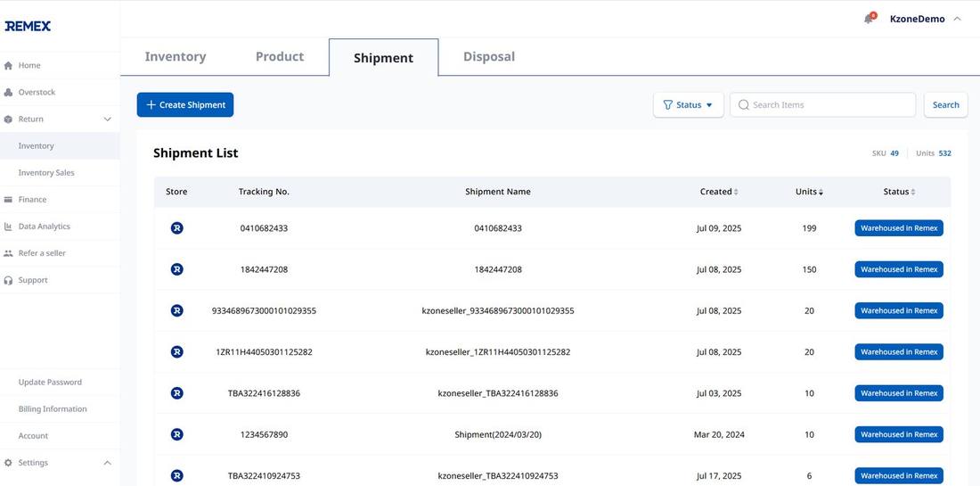This screenshot has height=486, width=980.
Task: Click the Return box icon
Action: pyautogui.click(x=8, y=119)
